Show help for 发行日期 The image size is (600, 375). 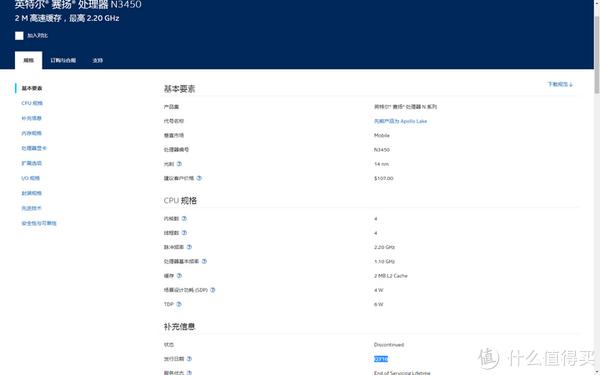[189, 359]
